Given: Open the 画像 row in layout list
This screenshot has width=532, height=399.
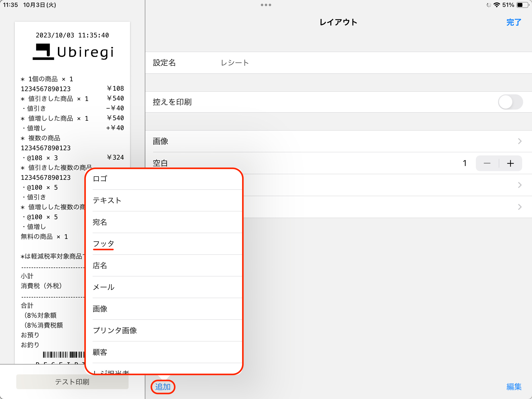Looking at the screenshot, I should click(338, 141).
